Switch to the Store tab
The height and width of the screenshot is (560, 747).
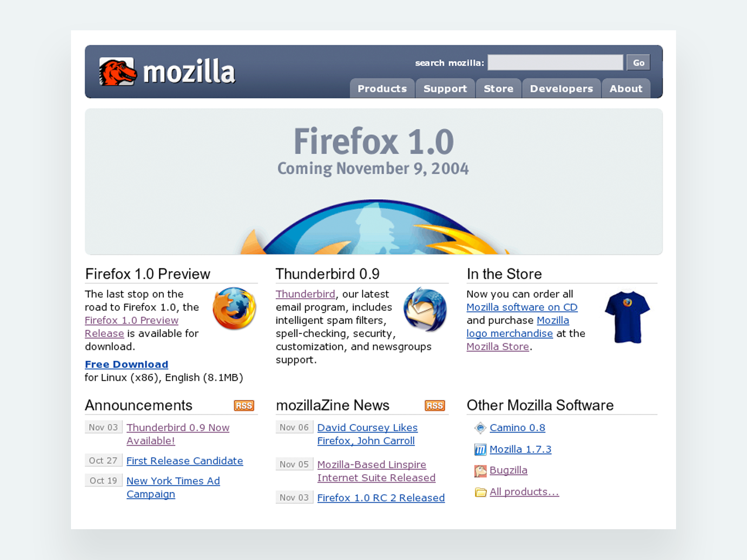tap(498, 89)
